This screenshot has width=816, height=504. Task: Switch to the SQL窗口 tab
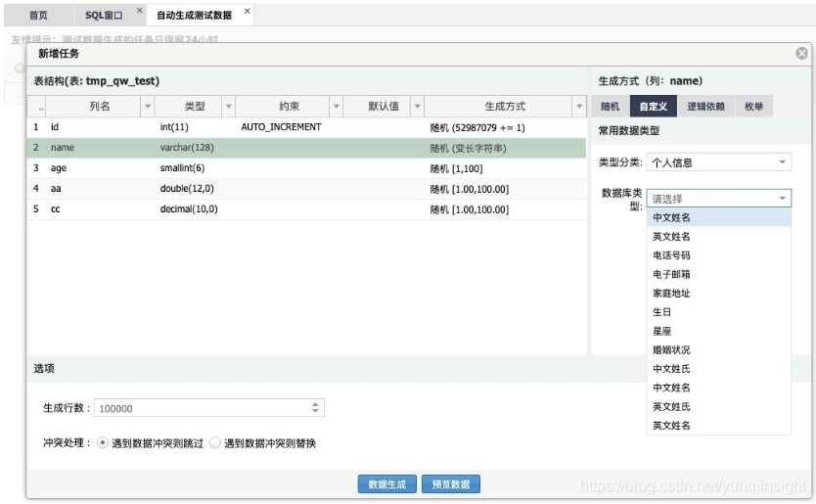pos(104,15)
